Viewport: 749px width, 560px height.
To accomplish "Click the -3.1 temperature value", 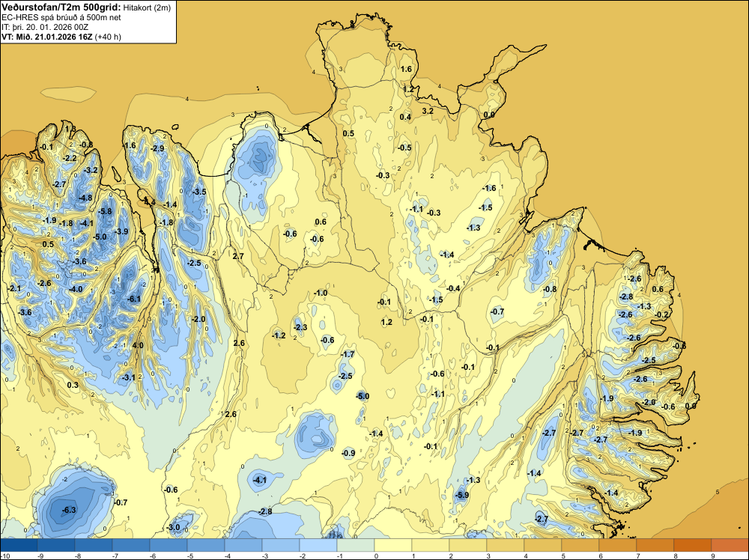I will [129, 377].
